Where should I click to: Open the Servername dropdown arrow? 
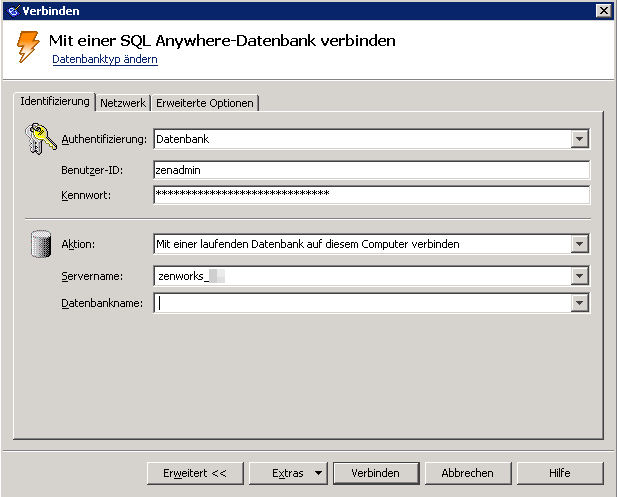point(580,276)
